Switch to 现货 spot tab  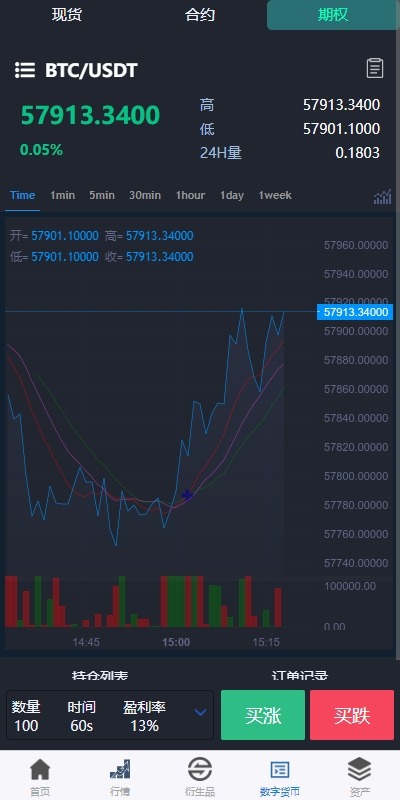[x=66, y=15]
